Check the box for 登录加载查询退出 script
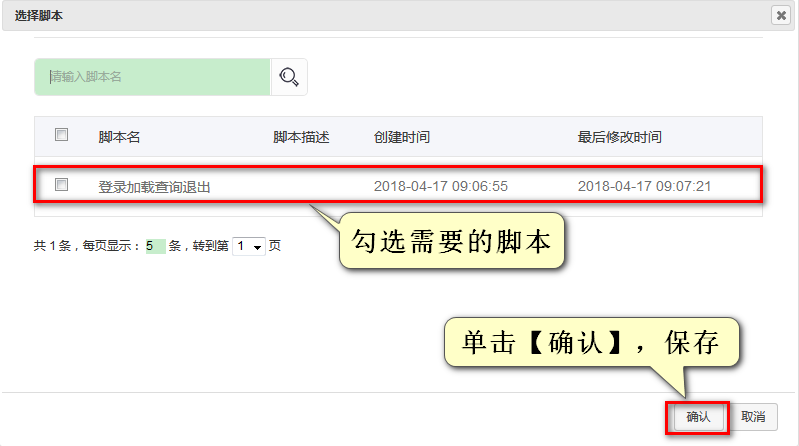 [x=61, y=185]
